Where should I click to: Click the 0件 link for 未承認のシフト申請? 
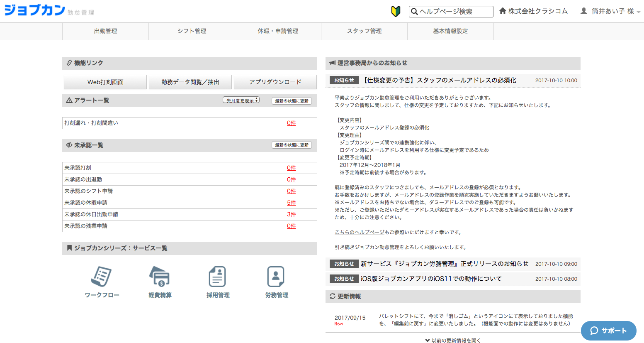point(292,191)
